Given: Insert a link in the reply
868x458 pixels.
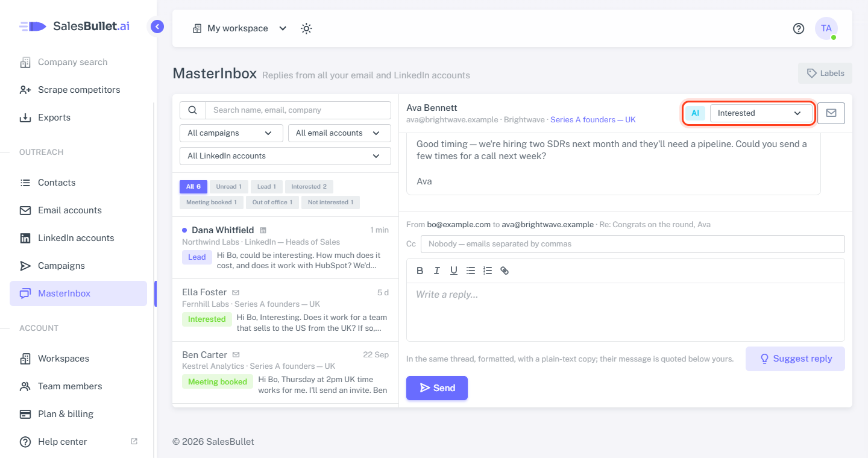Looking at the screenshot, I should pos(505,271).
